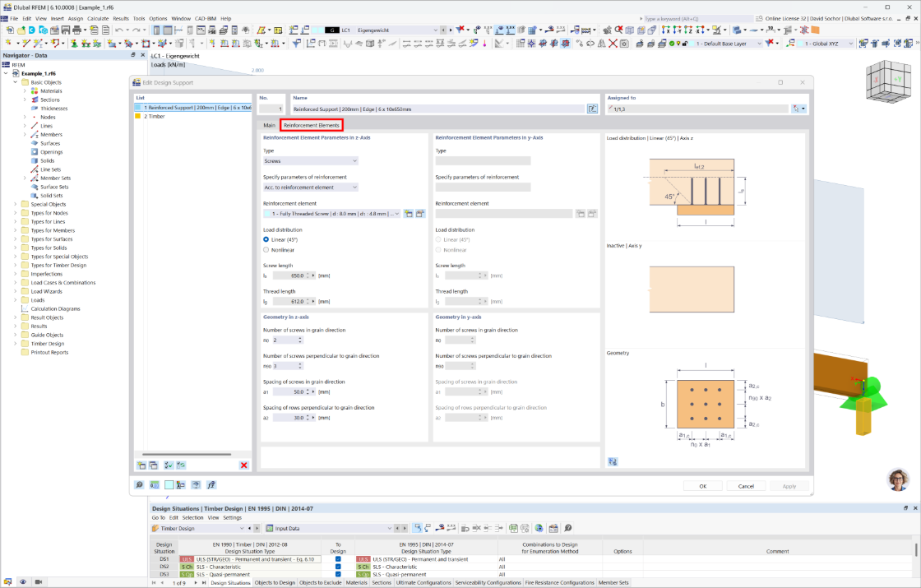
Task: Open Input Data dropdown in table
Action: (329, 528)
